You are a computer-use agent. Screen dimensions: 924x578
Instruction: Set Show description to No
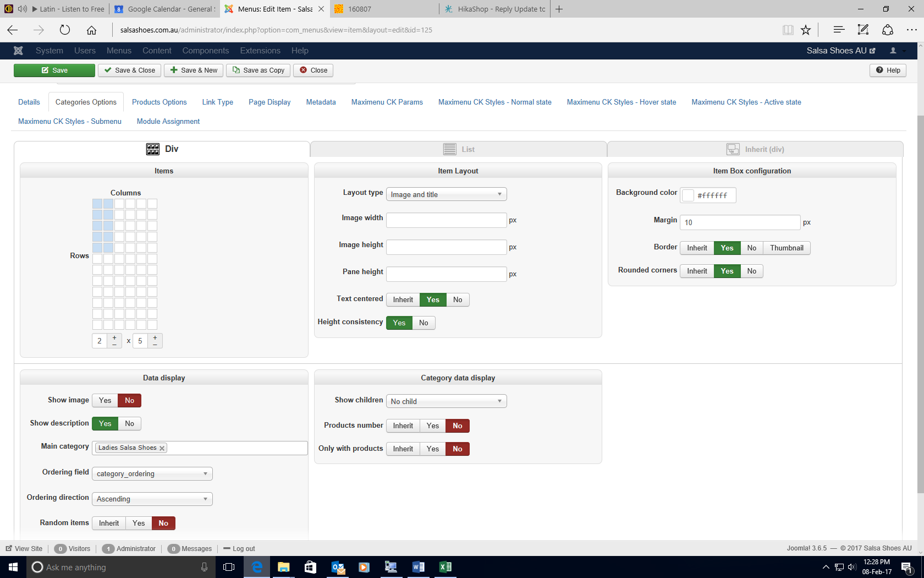129,423
